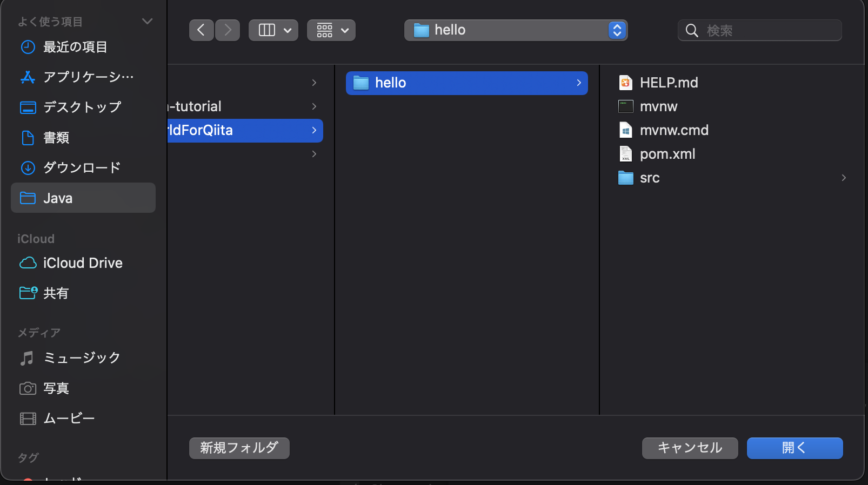The height and width of the screenshot is (485, 868).
Task: Collapse the よく使う項目 sidebar section
Action: click(x=147, y=22)
